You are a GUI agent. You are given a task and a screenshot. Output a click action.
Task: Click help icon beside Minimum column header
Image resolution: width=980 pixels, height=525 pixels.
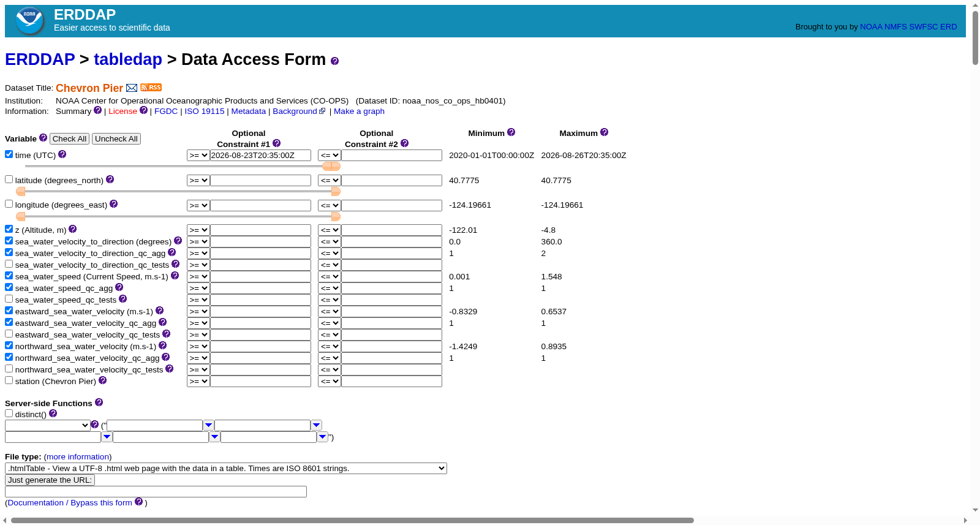[511, 132]
